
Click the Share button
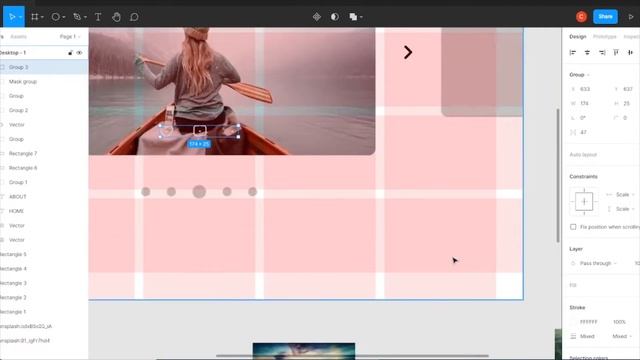point(605,17)
